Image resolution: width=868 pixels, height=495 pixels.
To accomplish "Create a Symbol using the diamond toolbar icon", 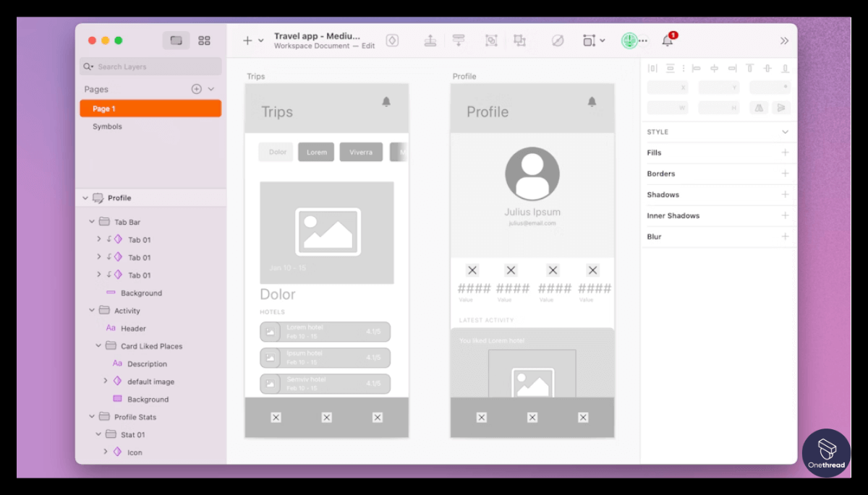I will coord(392,40).
